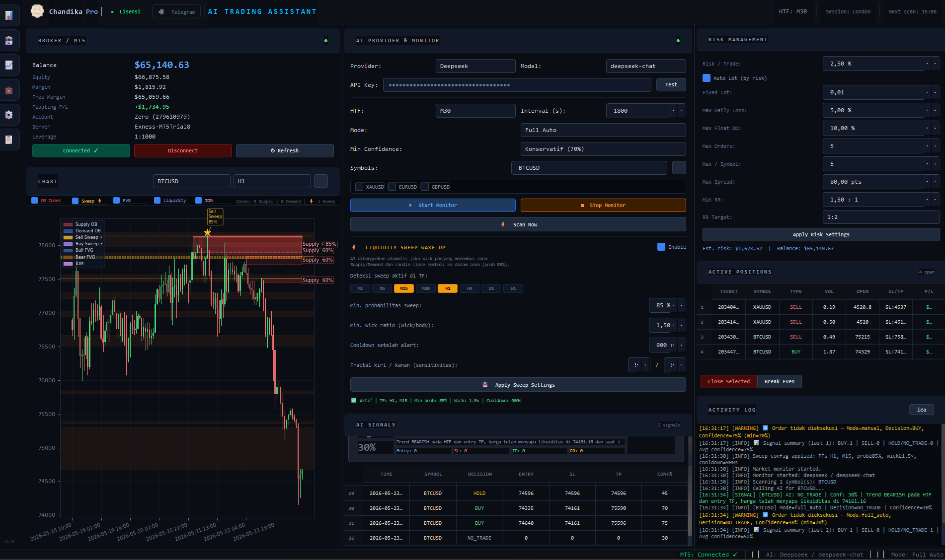Image resolution: width=945 pixels, height=560 pixels.
Task: Open the bar chart dashboard sidebar icon
Action: [9, 15]
